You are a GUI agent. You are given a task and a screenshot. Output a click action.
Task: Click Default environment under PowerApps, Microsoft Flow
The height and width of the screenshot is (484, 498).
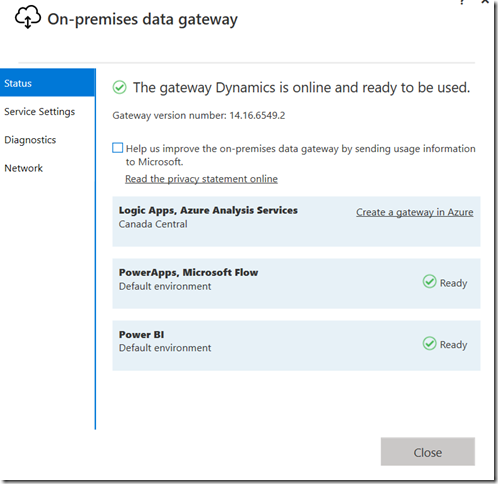point(165,286)
